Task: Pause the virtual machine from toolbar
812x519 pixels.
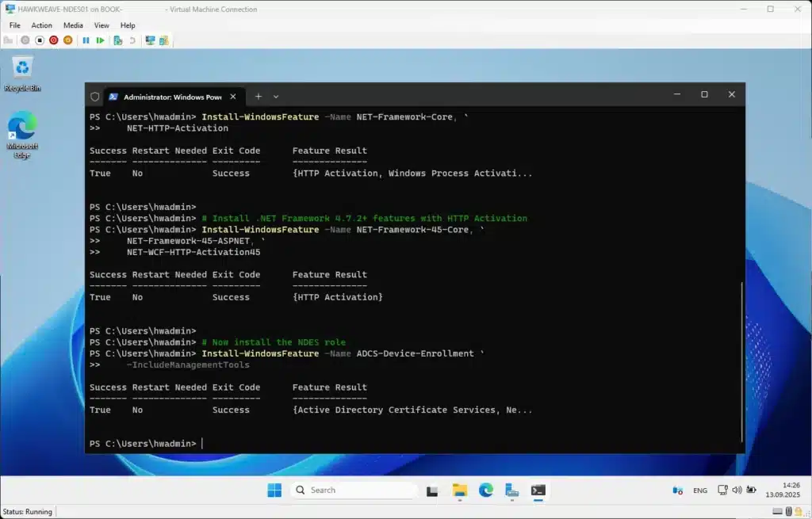Action: 86,40
